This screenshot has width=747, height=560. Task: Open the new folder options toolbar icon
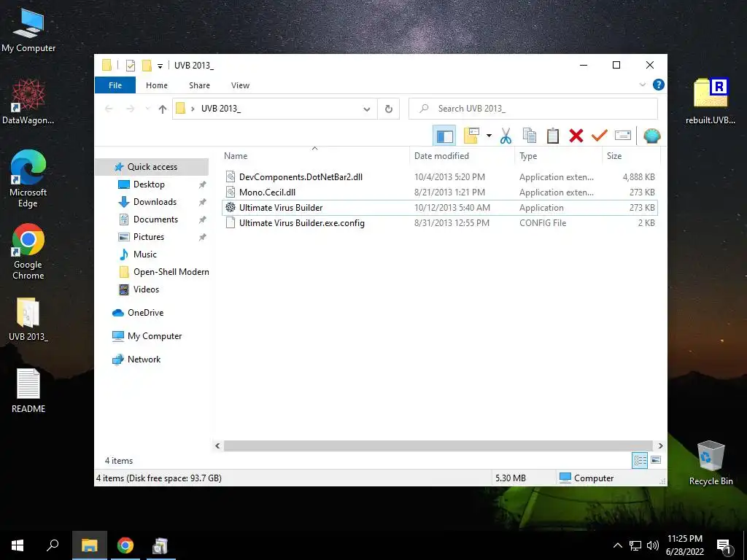pyautogui.click(x=471, y=136)
